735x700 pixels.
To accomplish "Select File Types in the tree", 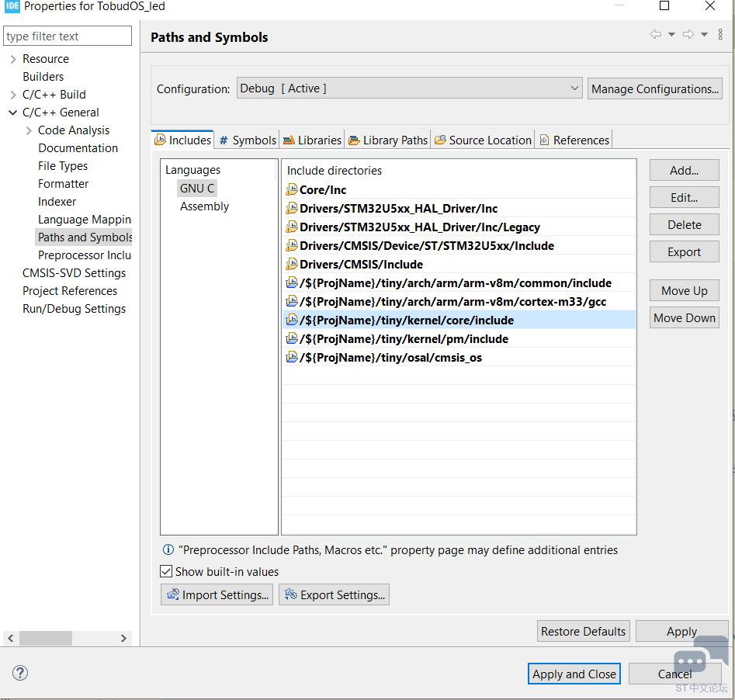I will [x=63, y=166].
